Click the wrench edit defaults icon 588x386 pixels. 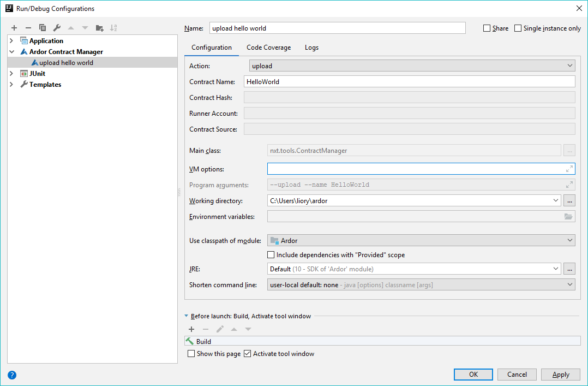point(57,28)
